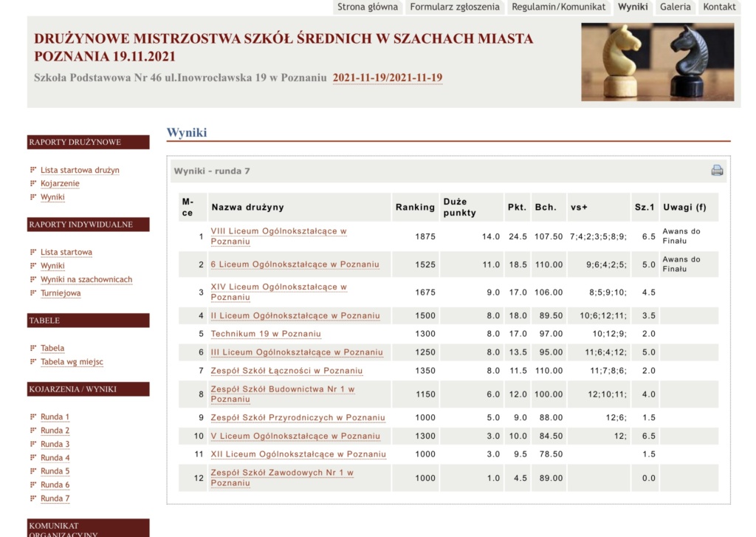Go to the Galeria tab
This screenshot has height=537, width=756.
675,7
